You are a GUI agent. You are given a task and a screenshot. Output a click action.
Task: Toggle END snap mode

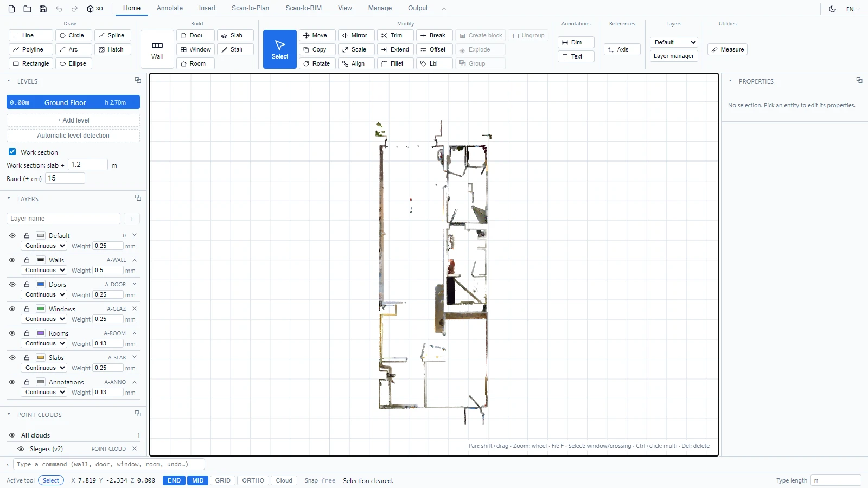click(x=174, y=480)
